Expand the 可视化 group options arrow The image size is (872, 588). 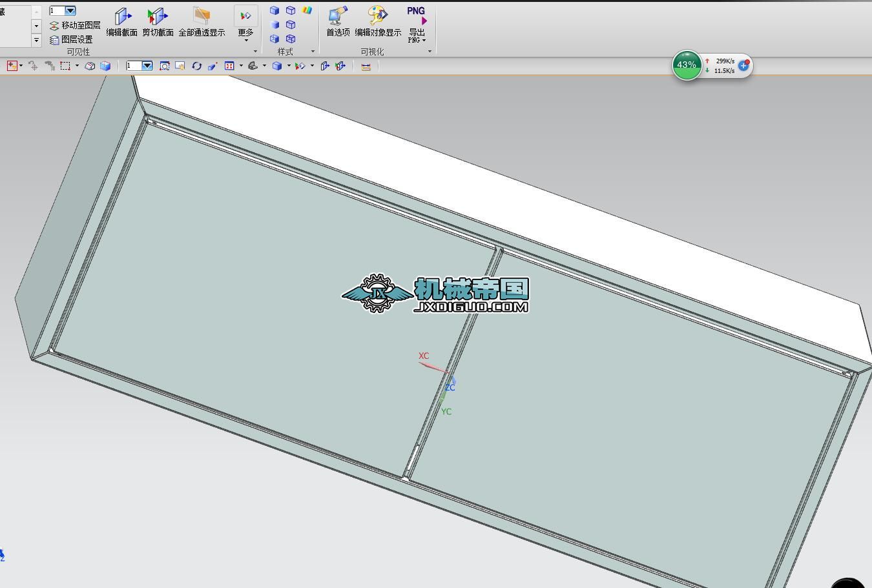(x=430, y=52)
